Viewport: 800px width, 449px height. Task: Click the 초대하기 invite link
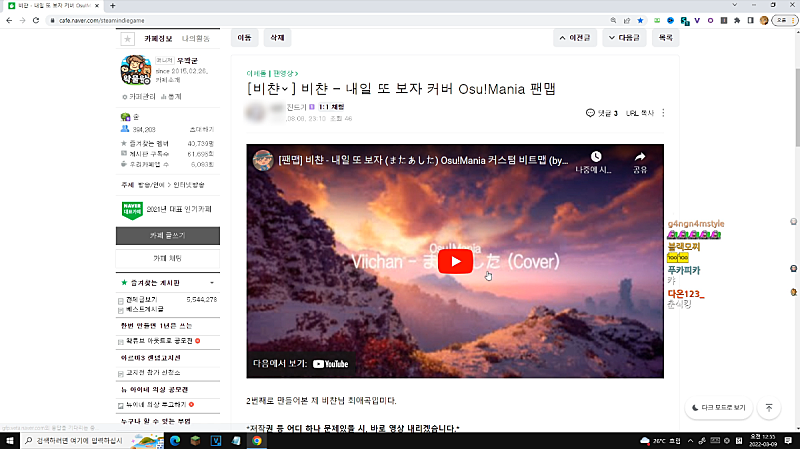202,129
